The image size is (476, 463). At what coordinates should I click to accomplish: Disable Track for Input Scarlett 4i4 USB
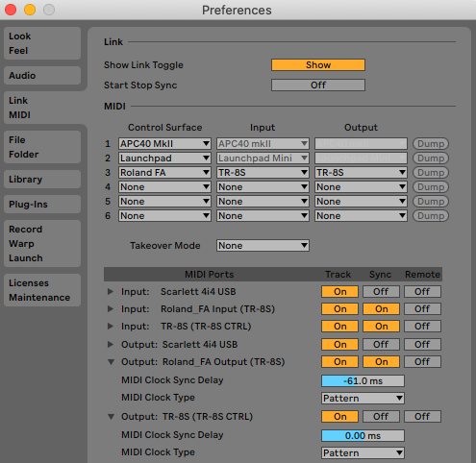pyautogui.click(x=339, y=292)
